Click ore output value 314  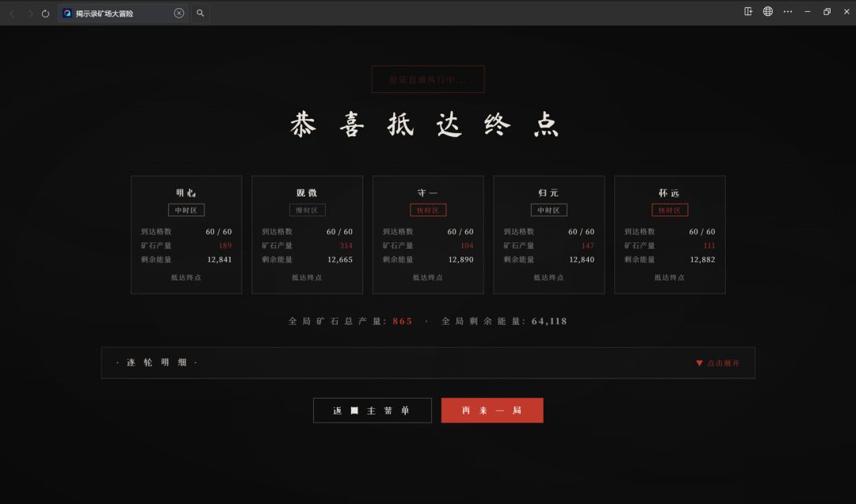point(346,246)
